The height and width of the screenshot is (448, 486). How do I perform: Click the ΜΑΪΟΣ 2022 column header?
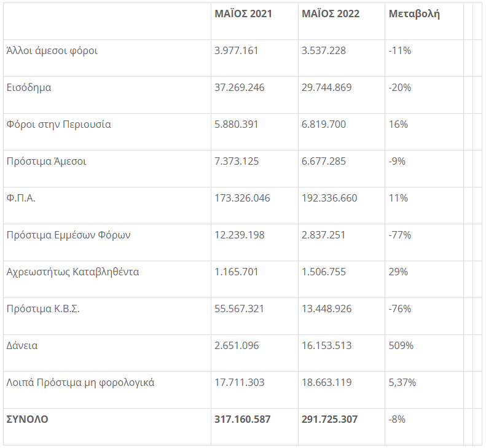[x=331, y=14]
